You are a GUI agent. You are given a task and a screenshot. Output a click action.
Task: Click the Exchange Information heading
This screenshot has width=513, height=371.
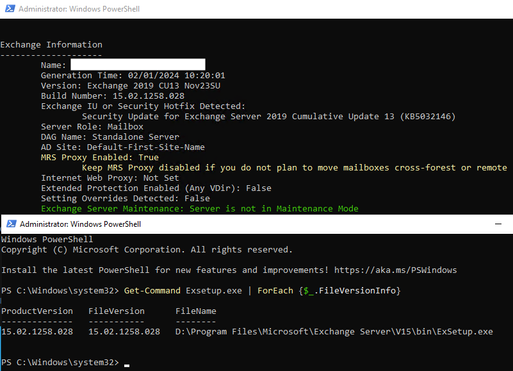click(51, 45)
